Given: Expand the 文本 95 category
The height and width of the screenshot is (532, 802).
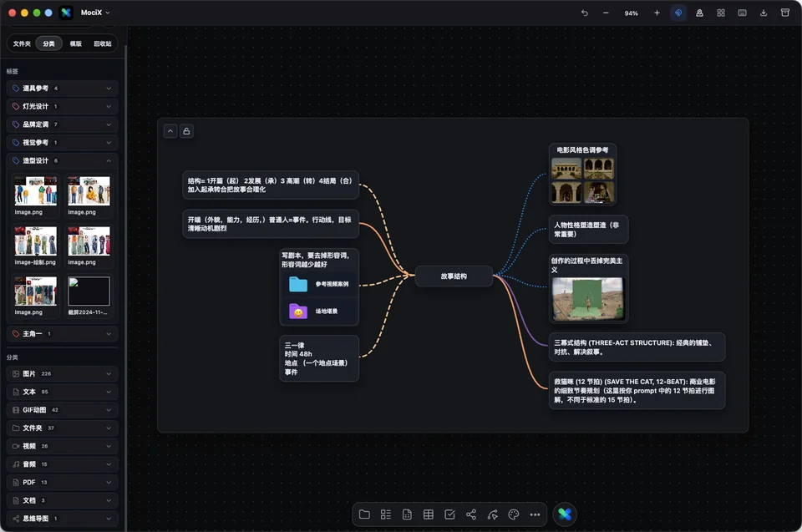Looking at the screenshot, I should tap(63, 392).
